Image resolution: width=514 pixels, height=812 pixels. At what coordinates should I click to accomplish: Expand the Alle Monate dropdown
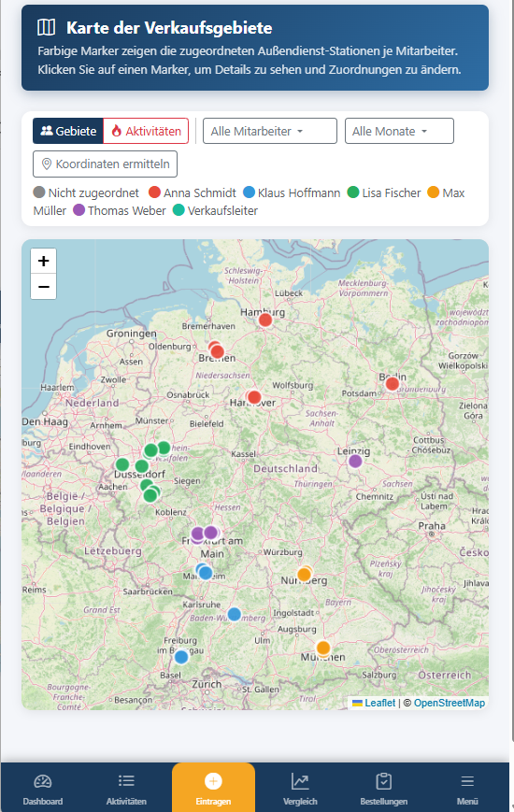click(399, 131)
